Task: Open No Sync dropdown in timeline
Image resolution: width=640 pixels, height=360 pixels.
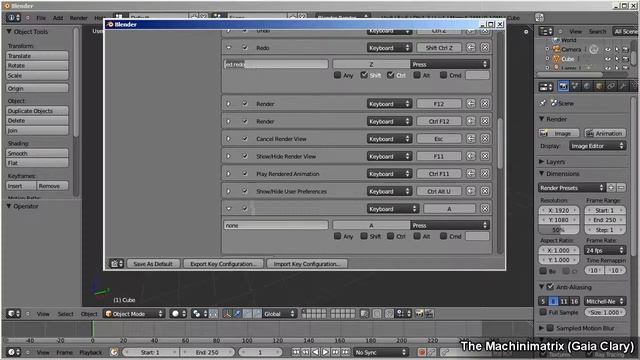Action: pos(380,352)
